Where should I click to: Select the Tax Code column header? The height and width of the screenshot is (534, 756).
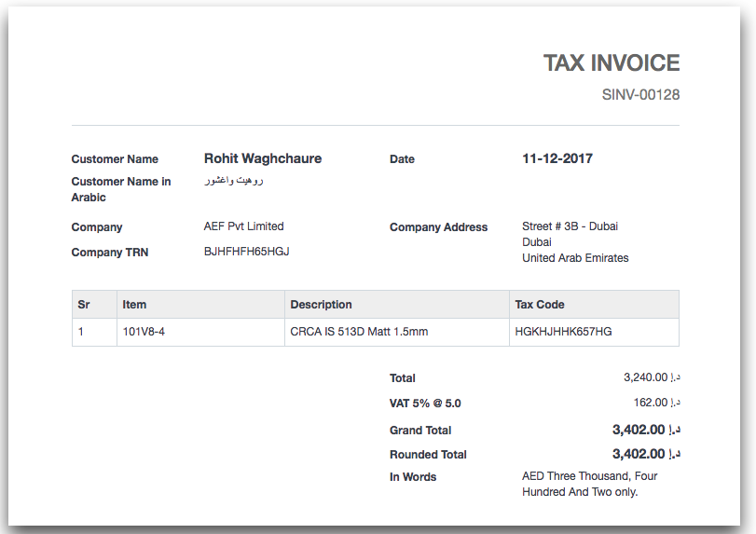pos(539,305)
